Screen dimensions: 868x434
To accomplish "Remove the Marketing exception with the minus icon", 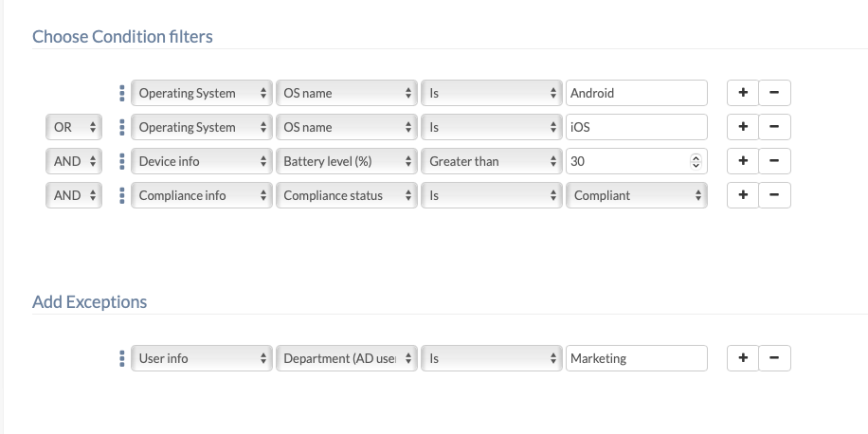I will click(774, 358).
